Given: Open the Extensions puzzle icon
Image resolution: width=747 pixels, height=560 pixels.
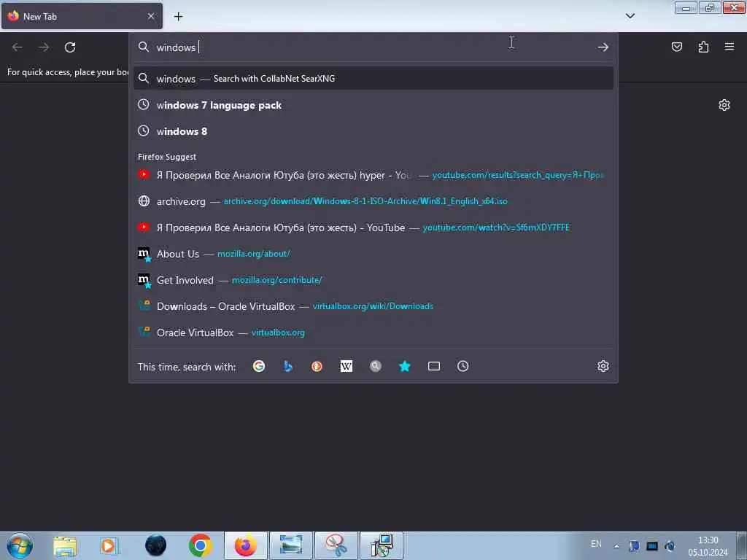Looking at the screenshot, I should point(703,47).
